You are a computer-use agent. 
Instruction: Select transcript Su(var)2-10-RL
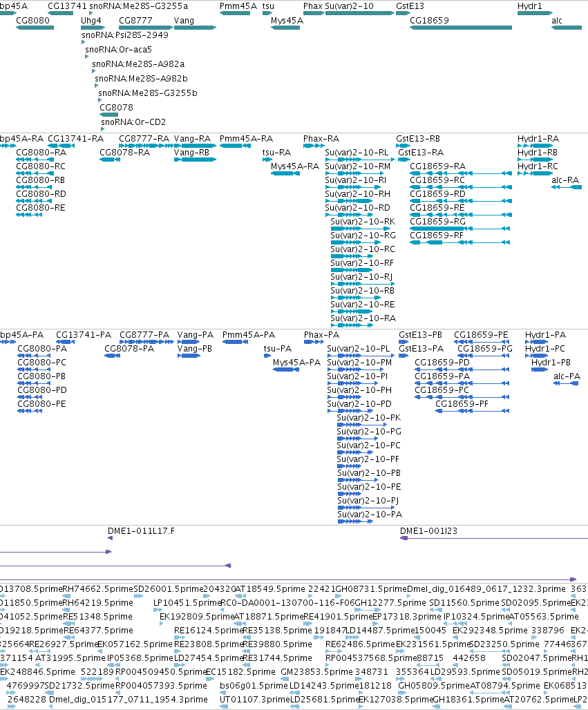pos(360,160)
